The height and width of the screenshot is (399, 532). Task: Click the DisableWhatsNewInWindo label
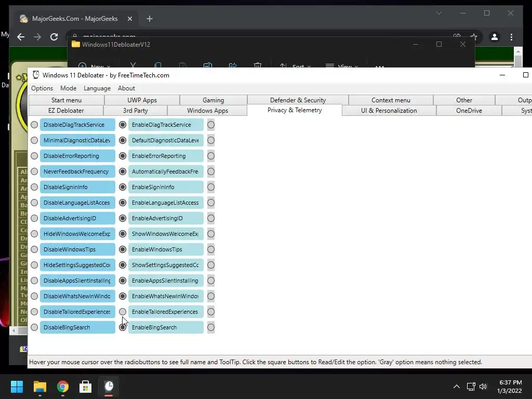pos(77,296)
